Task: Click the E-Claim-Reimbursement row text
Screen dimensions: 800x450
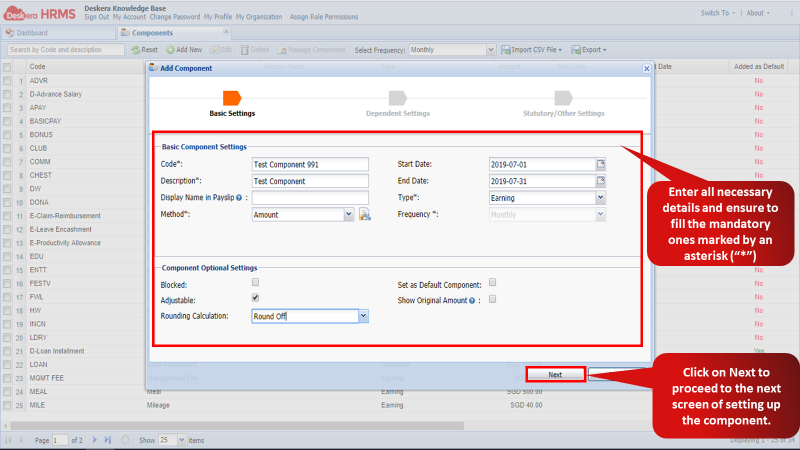Action: 65,216
